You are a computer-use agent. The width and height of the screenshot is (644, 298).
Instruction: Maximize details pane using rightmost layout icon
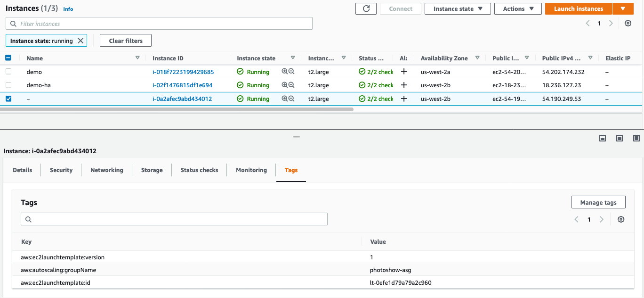pyautogui.click(x=636, y=138)
